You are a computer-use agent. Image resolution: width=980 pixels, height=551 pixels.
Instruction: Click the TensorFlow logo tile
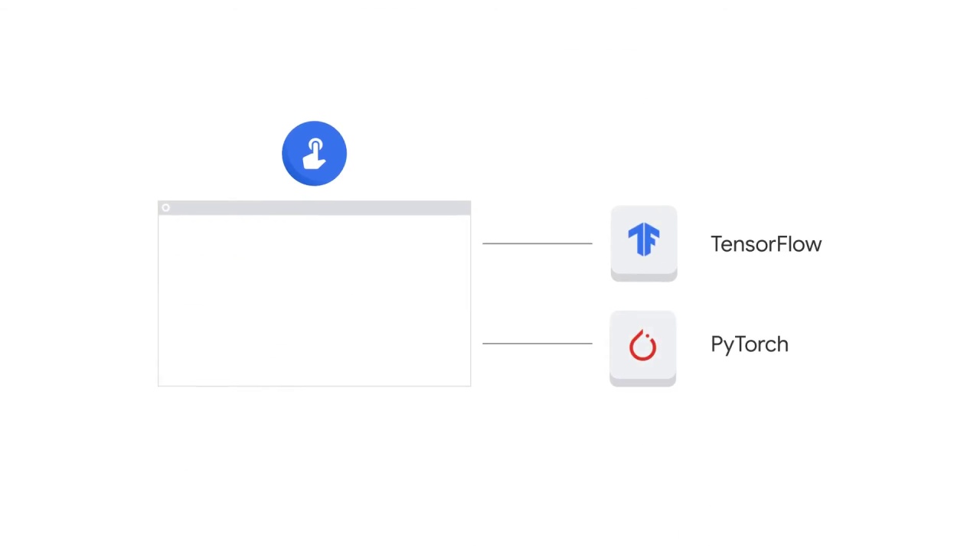point(643,242)
